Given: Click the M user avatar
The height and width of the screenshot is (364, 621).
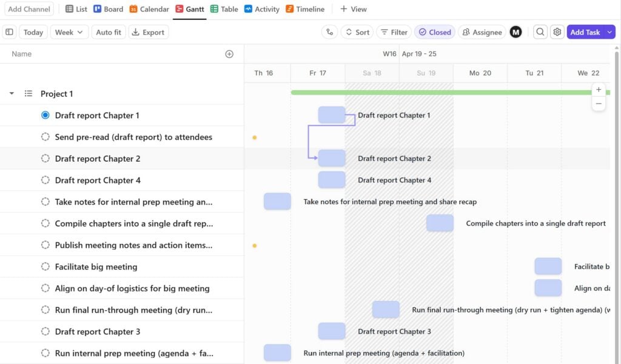Looking at the screenshot, I should coord(515,32).
